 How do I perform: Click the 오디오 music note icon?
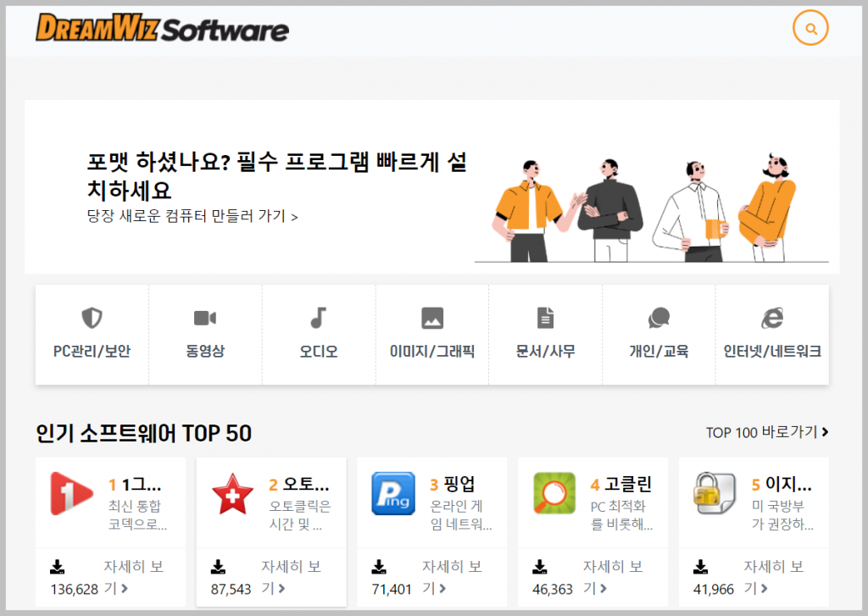pyautogui.click(x=319, y=318)
